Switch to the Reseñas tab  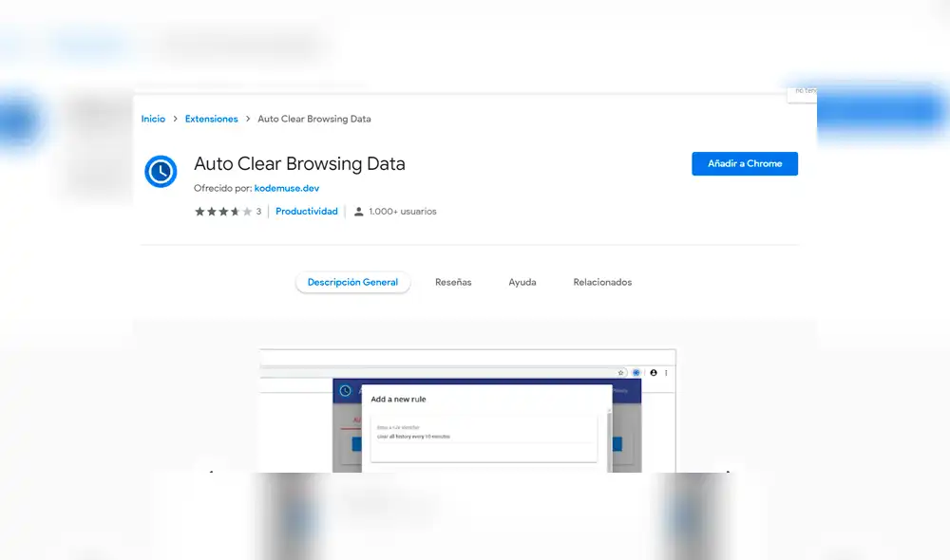453,282
